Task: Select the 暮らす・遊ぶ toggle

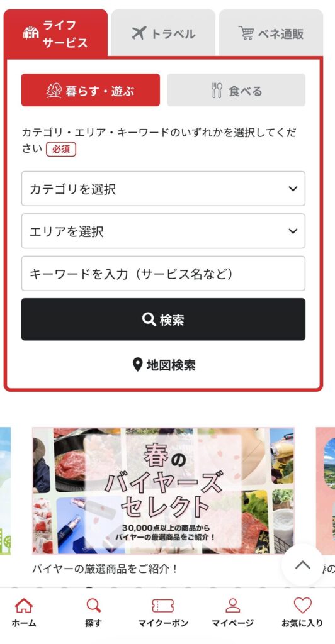Action: pos(91,90)
